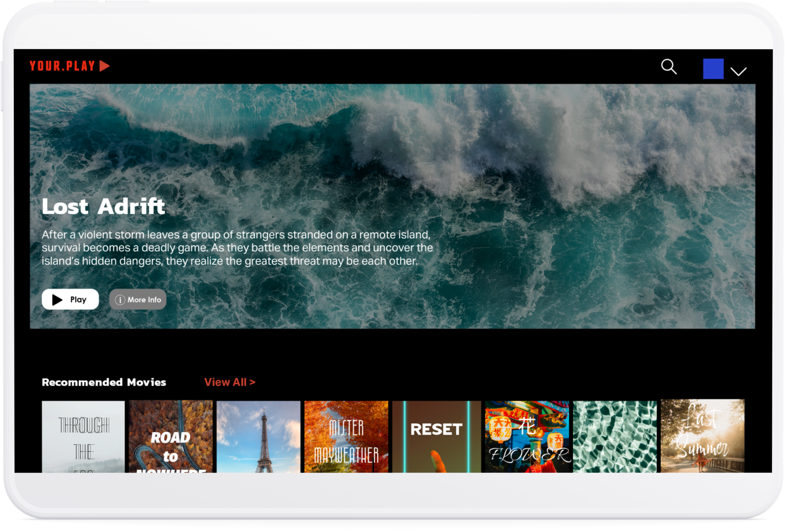Image resolution: width=785 pixels, height=532 pixels.
Task: Open More Info for Lost Adrift
Action: [x=137, y=299]
